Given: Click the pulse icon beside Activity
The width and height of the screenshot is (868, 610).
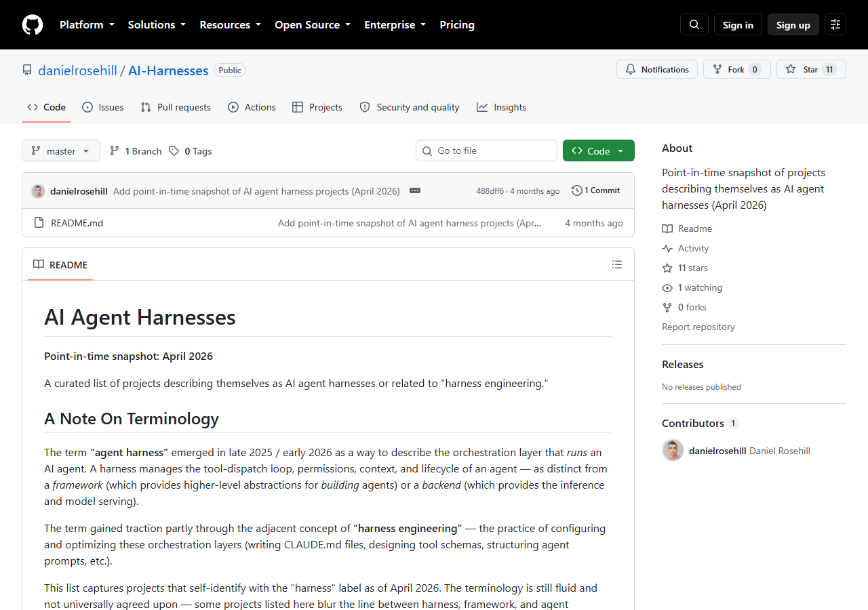Looking at the screenshot, I should (667, 248).
